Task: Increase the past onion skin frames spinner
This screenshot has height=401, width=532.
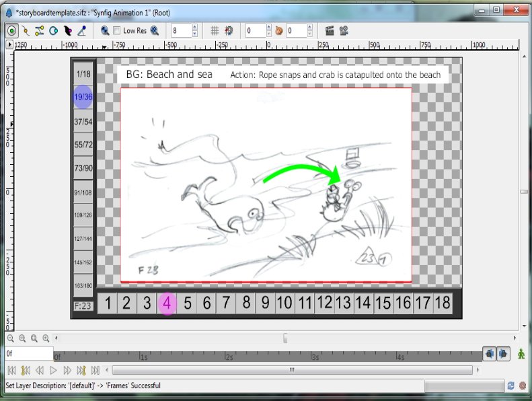Action: click(268, 28)
